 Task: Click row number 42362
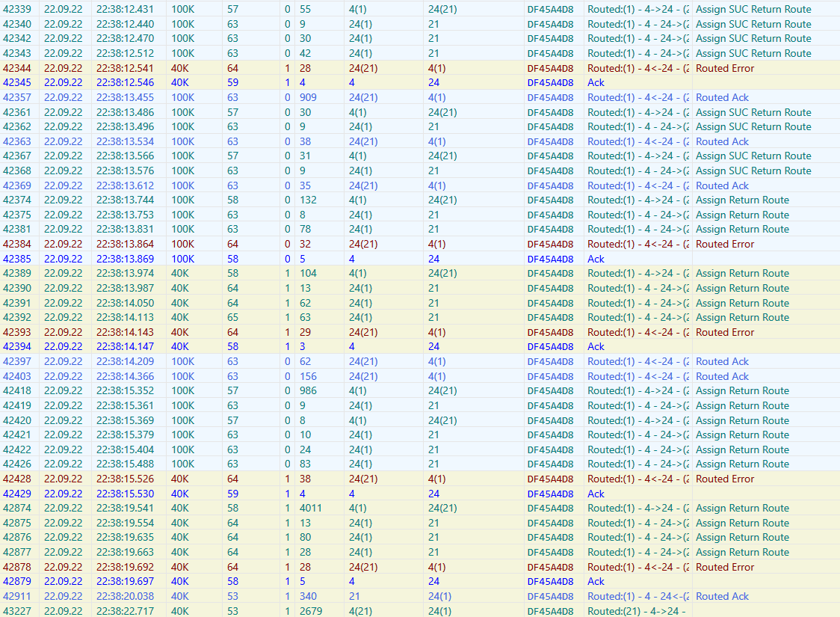tap(17, 126)
